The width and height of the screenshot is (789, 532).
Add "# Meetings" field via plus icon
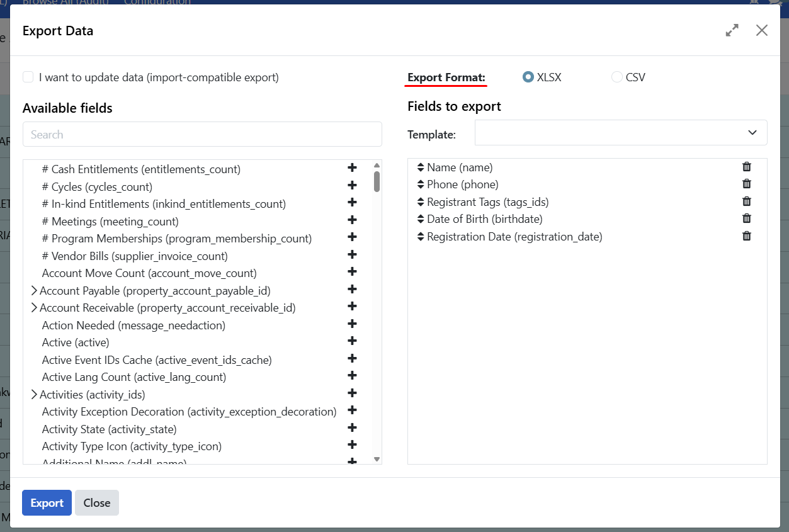tap(351, 220)
